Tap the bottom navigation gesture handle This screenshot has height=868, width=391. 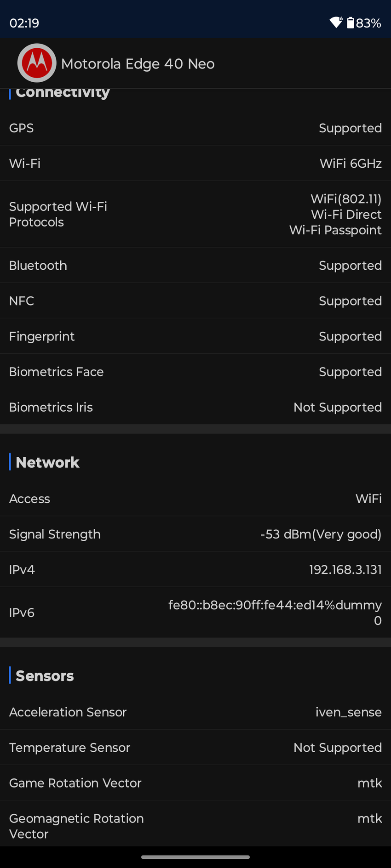pos(195,857)
